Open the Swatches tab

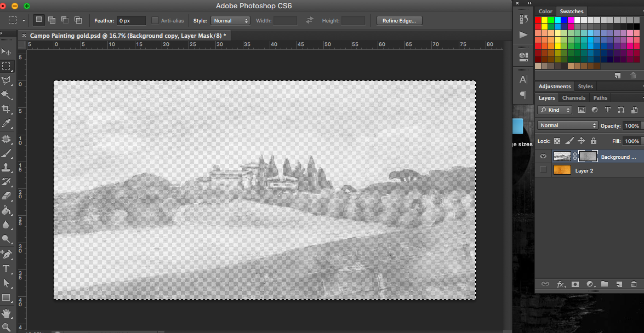tap(571, 11)
